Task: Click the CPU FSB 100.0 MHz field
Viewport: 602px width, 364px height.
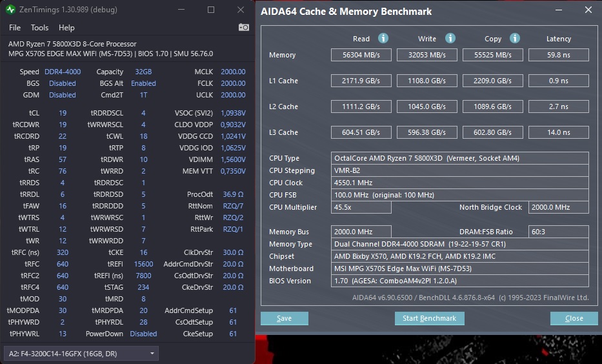Action: (459, 195)
